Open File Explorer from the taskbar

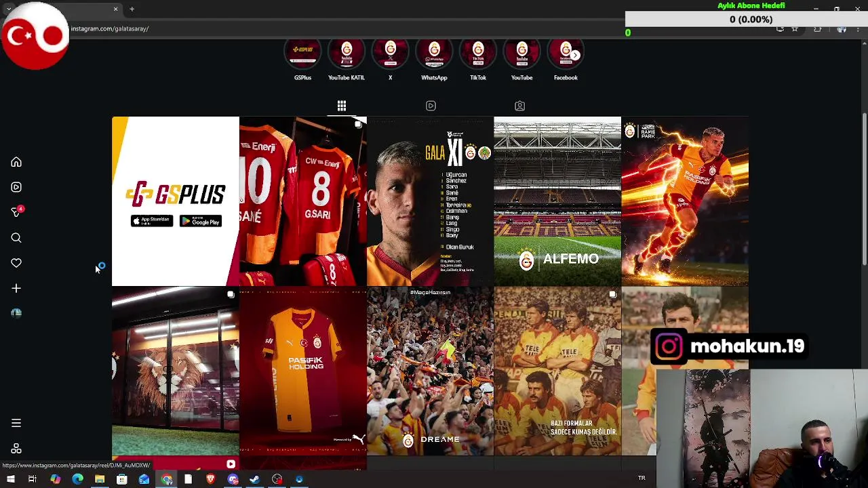pyautogui.click(x=100, y=479)
